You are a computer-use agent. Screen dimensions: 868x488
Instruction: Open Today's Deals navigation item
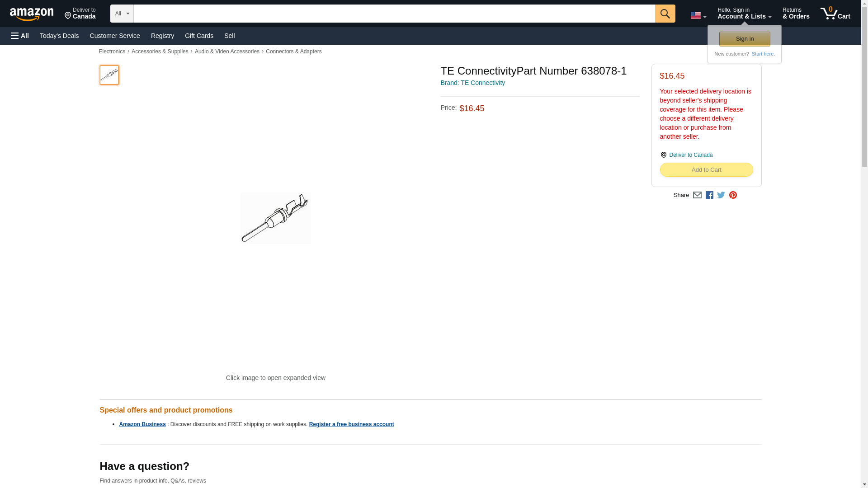click(x=59, y=36)
